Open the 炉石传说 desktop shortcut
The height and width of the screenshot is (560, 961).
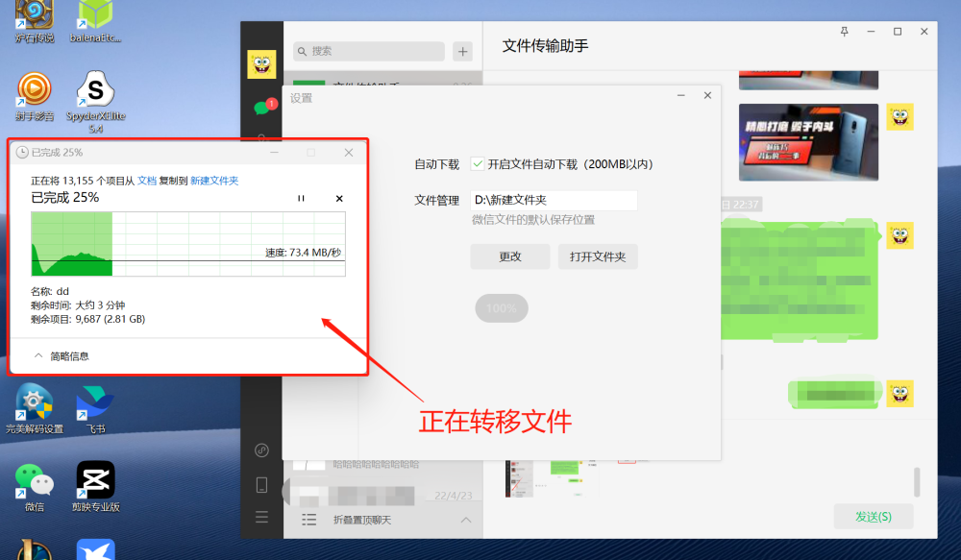tap(35, 22)
